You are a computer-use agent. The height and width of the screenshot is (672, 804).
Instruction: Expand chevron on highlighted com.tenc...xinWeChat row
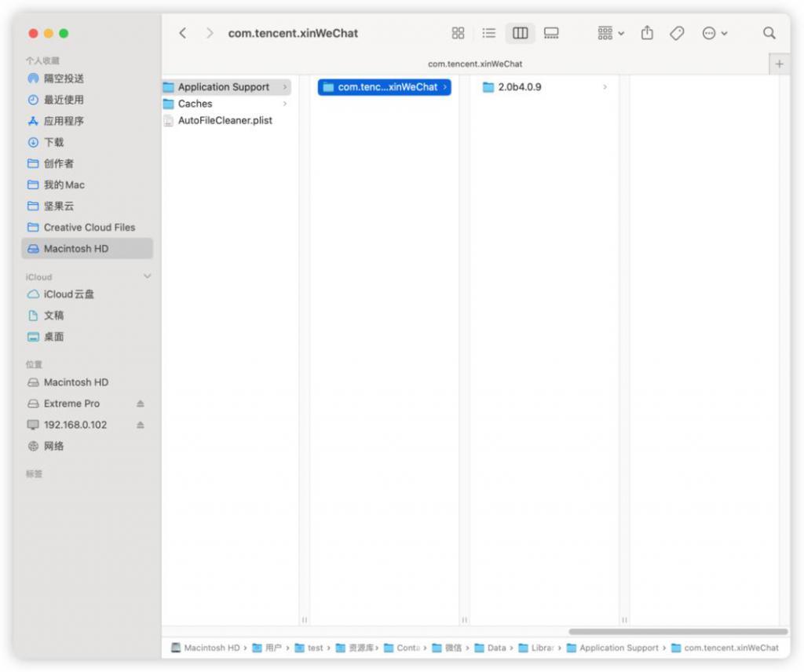(x=444, y=87)
